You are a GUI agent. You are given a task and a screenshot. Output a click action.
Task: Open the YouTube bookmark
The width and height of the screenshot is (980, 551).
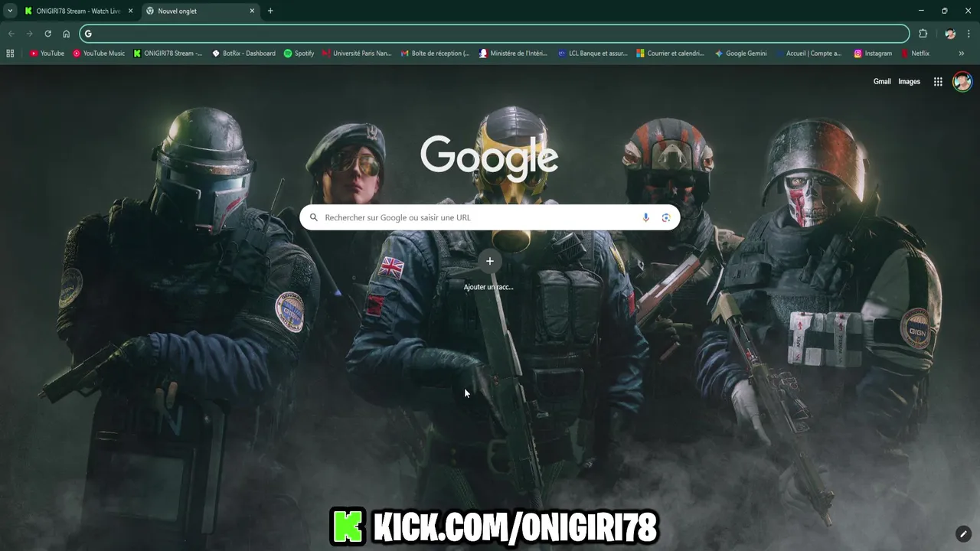click(47, 54)
